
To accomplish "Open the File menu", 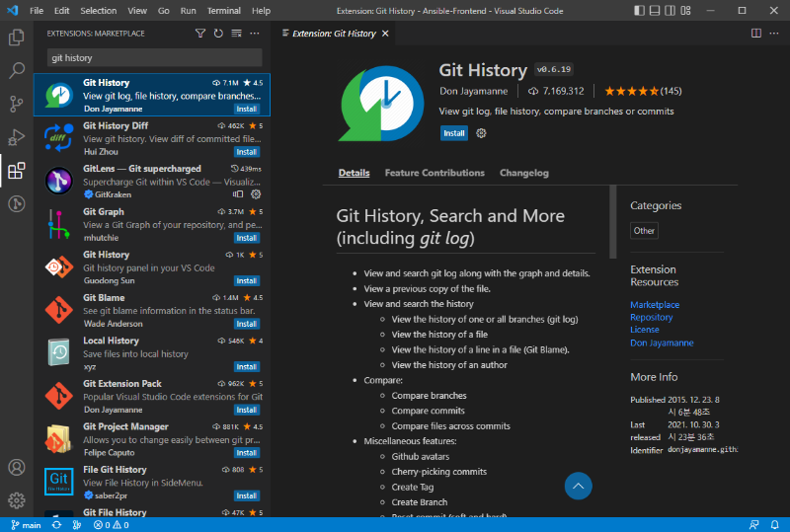I will [x=37, y=11].
